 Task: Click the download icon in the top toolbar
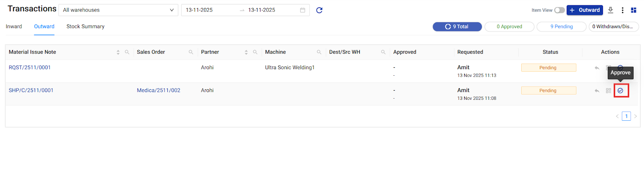pos(611,10)
